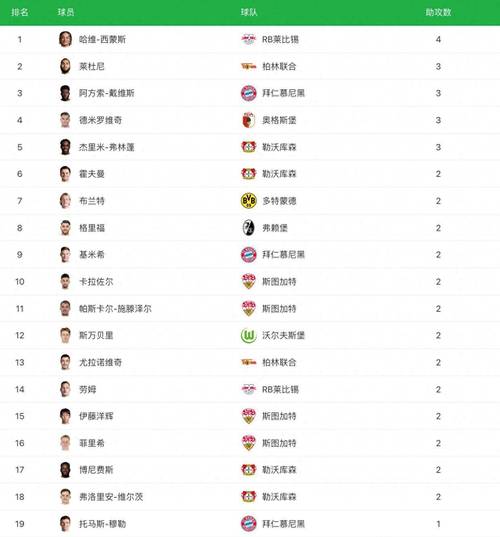Click the RB莱比锡 logo in row 1
The width and height of the screenshot is (500, 537).
pos(249,39)
